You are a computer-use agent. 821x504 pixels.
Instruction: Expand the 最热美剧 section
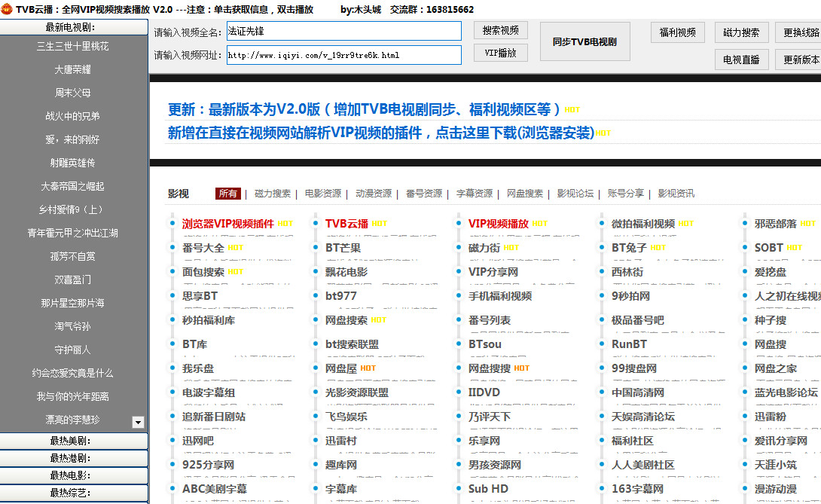coord(74,441)
